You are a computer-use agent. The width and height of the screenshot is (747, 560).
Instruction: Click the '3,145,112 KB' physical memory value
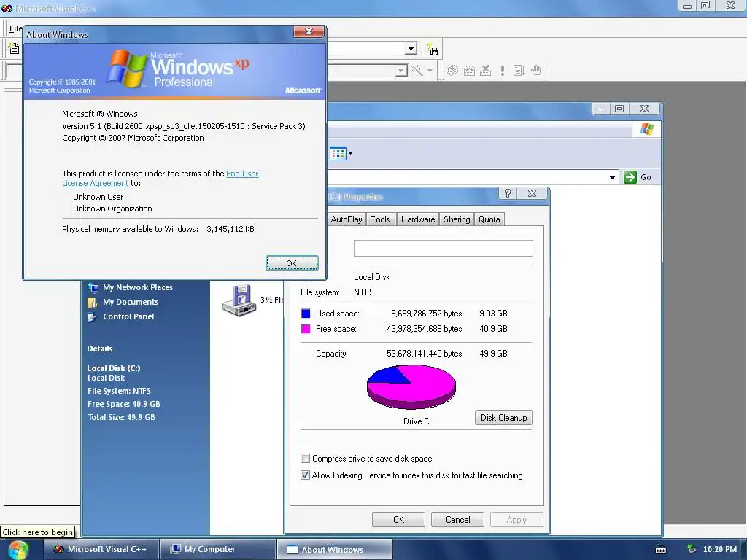point(231,229)
